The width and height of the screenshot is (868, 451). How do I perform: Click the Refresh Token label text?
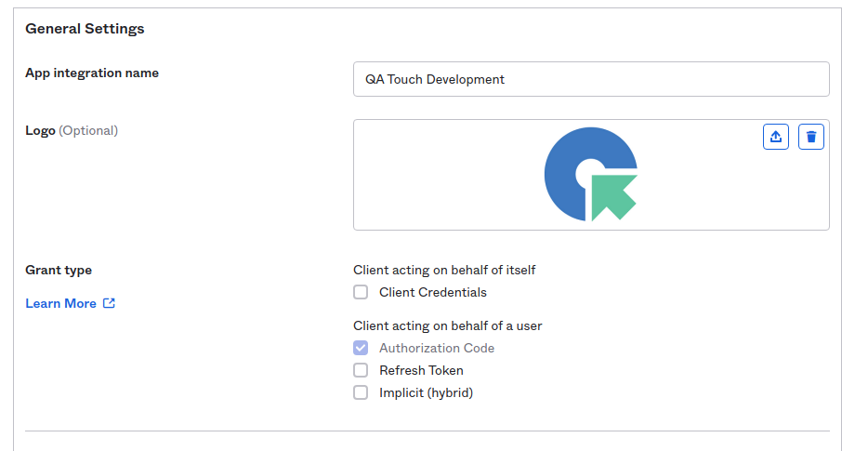421,370
